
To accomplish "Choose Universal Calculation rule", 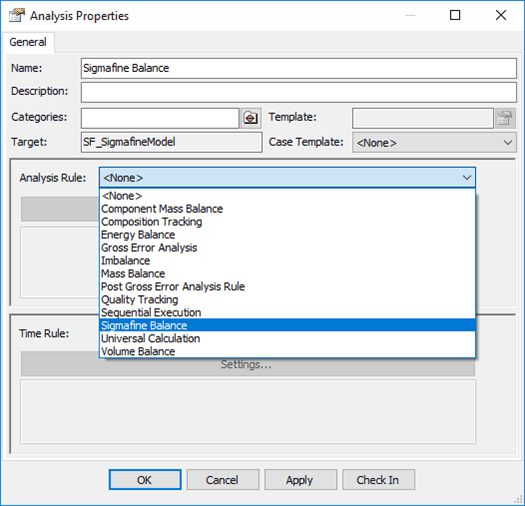I will tap(287, 339).
